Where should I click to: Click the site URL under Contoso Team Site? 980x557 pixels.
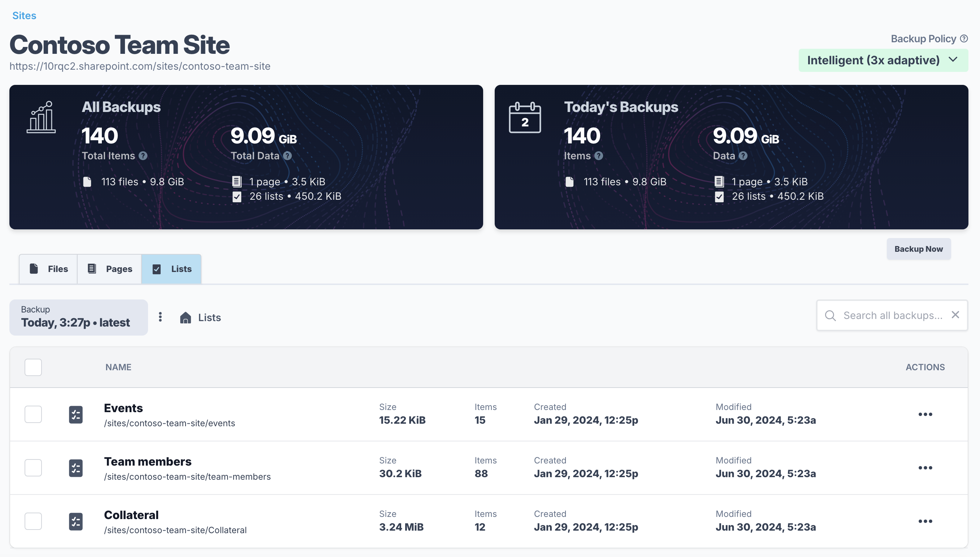pyautogui.click(x=140, y=66)
